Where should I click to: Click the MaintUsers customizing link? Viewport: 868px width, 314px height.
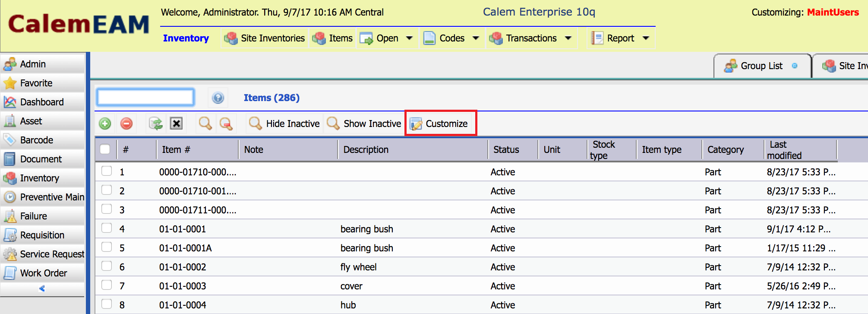[x=833, y=12]
